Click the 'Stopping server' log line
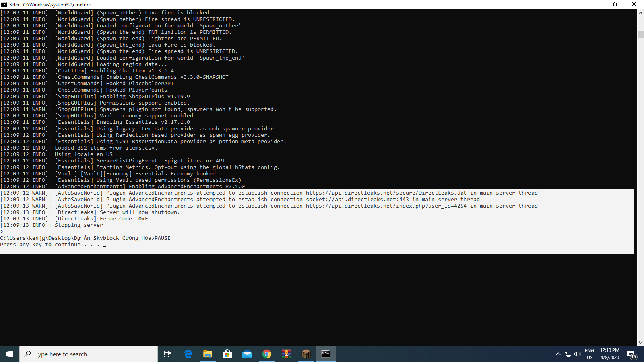644x362 pixels. pos(52,225)
